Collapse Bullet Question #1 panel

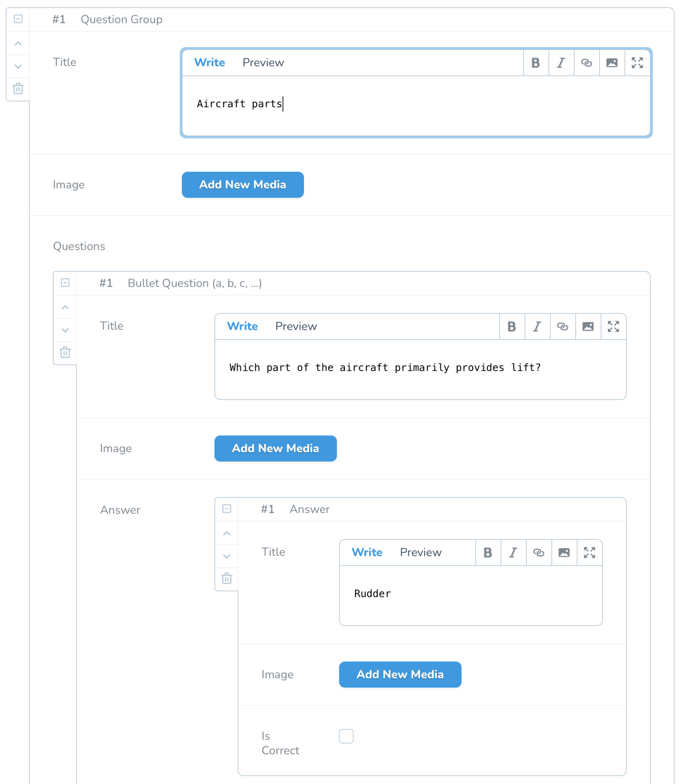pyautogui.click(x=65, y=283)
